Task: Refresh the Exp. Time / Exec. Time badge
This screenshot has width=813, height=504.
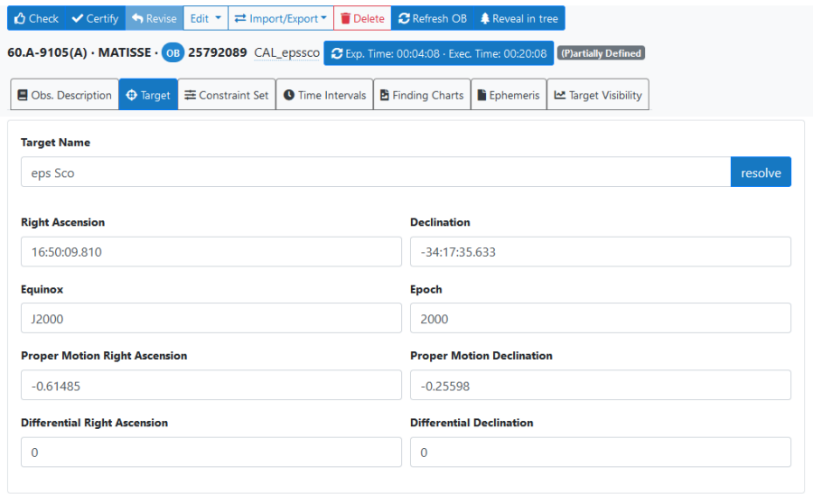Action: (x=439, y=53)
